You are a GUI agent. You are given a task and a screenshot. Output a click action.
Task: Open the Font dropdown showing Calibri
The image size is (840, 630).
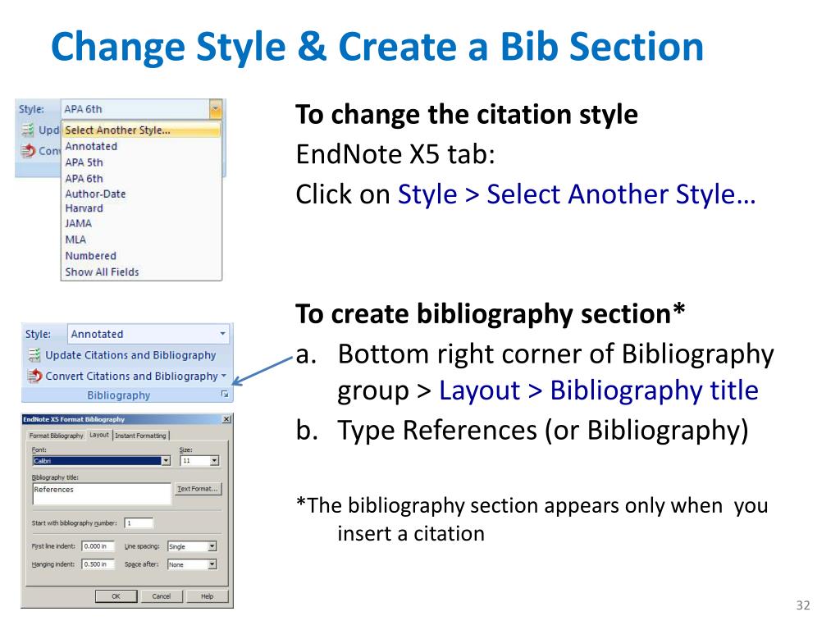pos(166,461)
